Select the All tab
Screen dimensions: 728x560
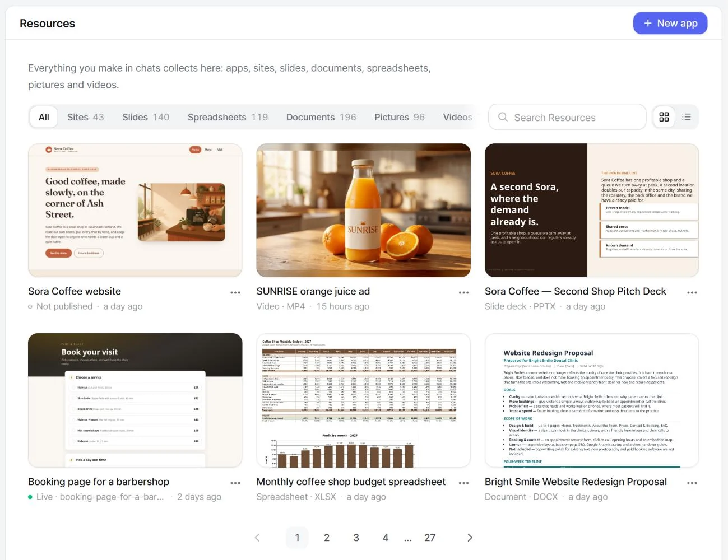[x=44, y=117]
